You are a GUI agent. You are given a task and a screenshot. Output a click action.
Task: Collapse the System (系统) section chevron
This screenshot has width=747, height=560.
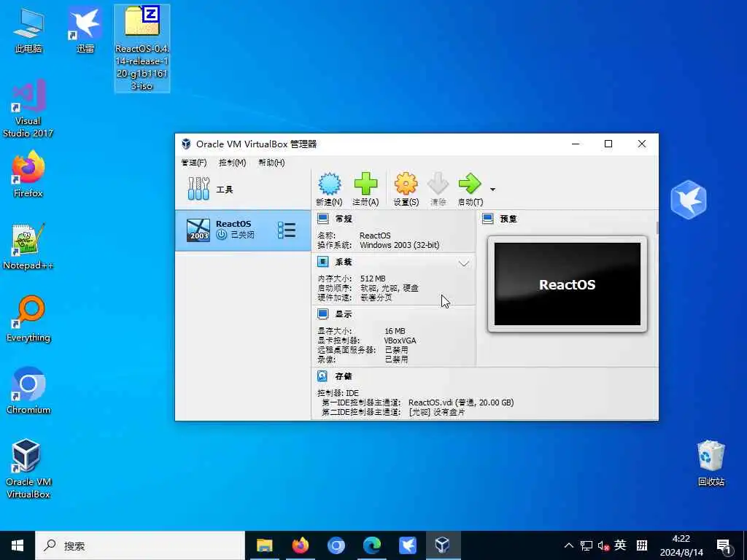point(463,263)
